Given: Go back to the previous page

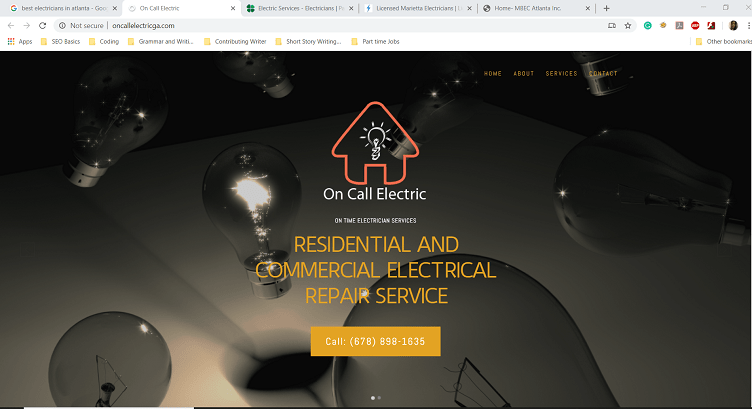Looking at the screenshot, I should click(x=11, y=26).
